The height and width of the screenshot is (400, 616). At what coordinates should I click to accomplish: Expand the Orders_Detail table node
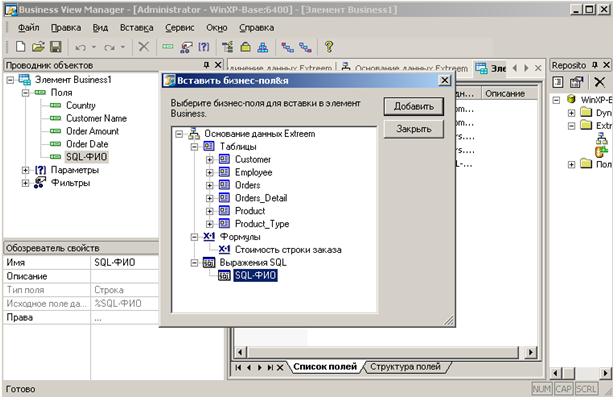[209, 198]
